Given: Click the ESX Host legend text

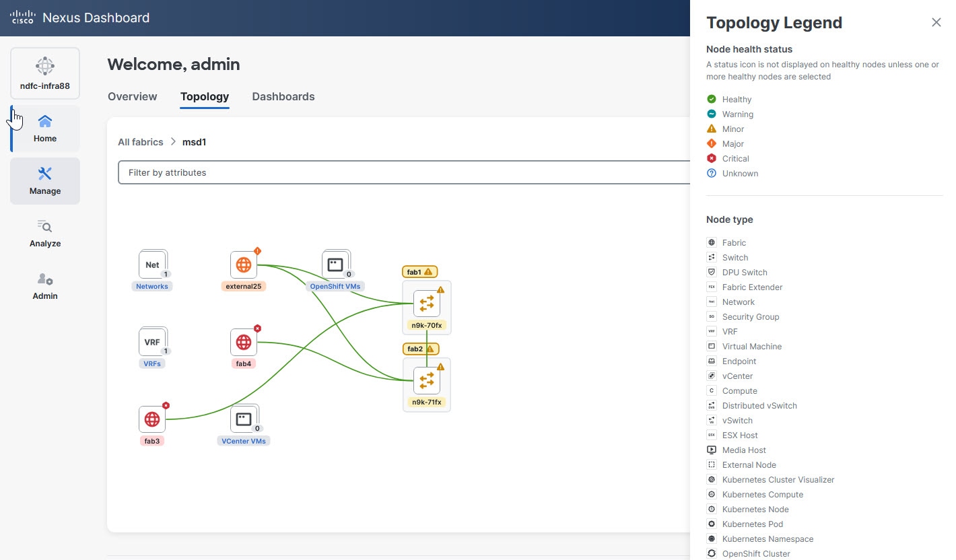Looking at the screenshot, I should pyautogui.click(x=740, y=435).
